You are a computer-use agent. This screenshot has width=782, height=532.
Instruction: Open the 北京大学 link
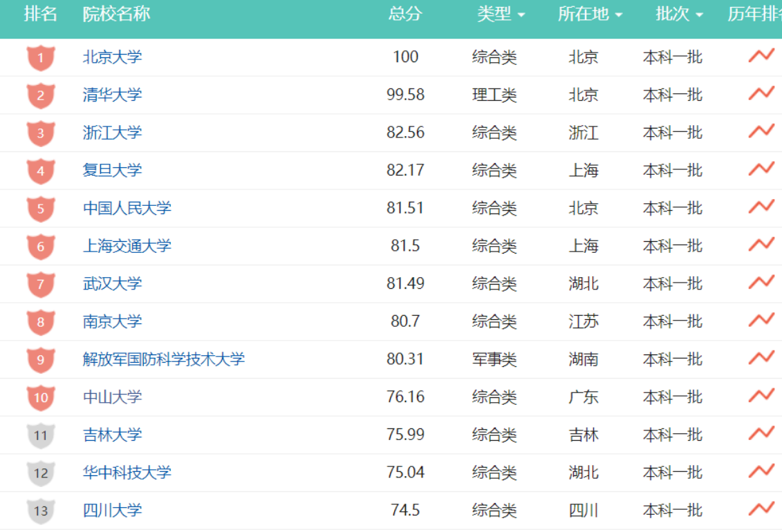(112, 57)
